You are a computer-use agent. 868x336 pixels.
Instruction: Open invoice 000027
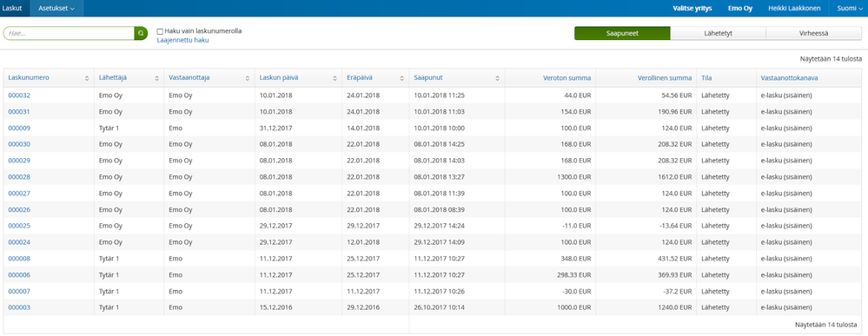click(19, 194)
